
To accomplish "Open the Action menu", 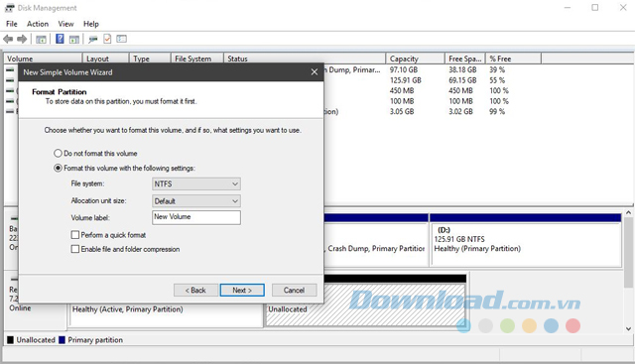I will (x=38, y=24).
